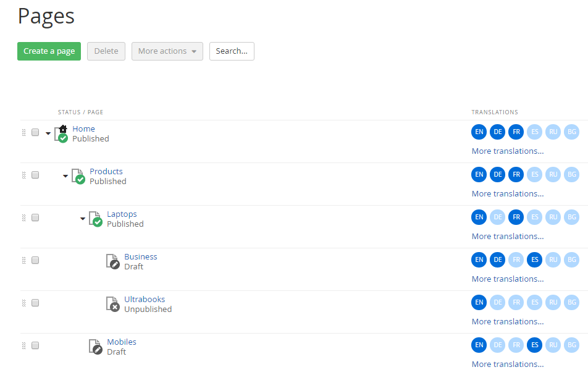This screenshot has height=375, width=588.
Task: Open the More actions dropdown
Action: tap(167, 51)
